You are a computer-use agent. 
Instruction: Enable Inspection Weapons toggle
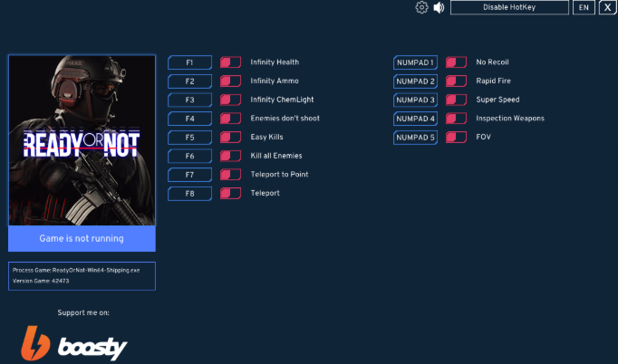point(456,119)
